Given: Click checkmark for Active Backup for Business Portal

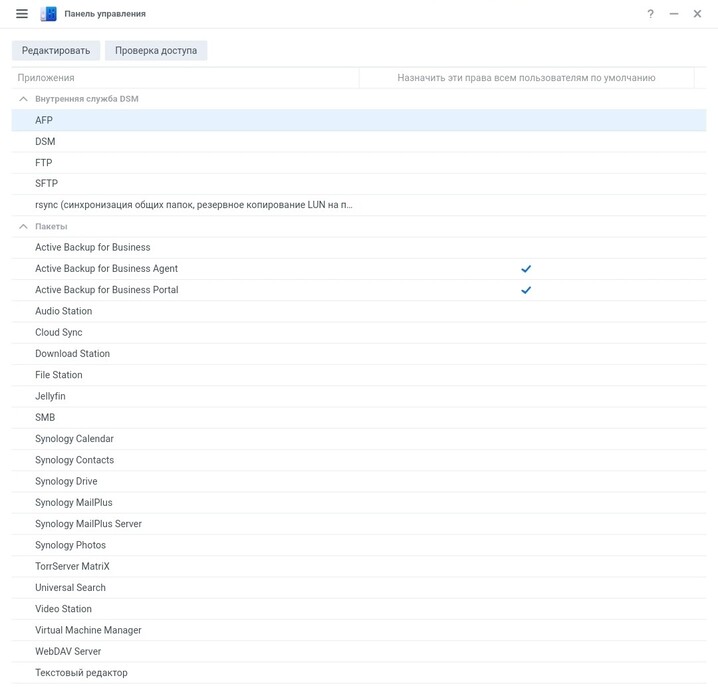Looking at the screenshot, I should coord(526,290).
